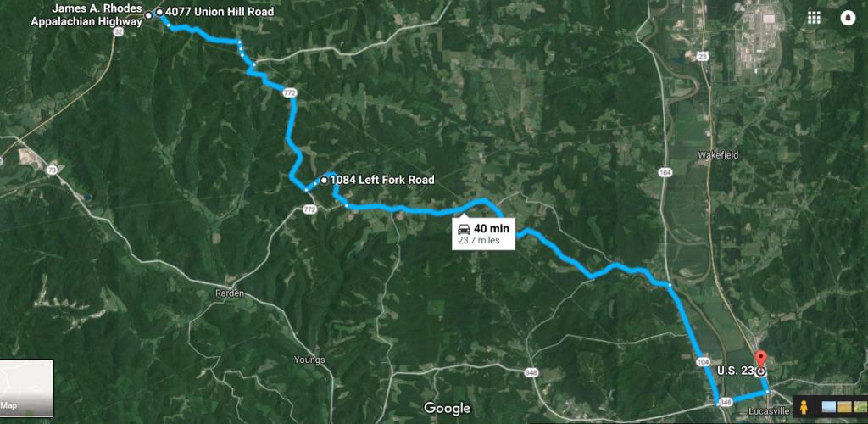Click the James A. Rhodes Appalachian Highway marker

coord(148,15)
